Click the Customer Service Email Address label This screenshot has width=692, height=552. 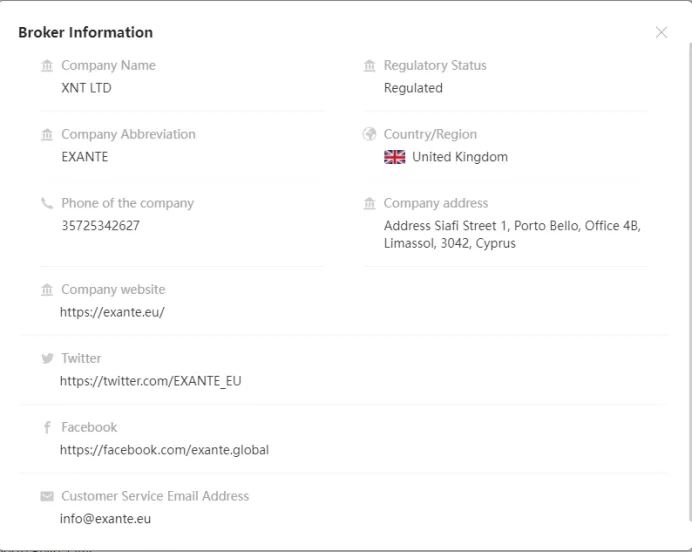(x=155, y=496)
